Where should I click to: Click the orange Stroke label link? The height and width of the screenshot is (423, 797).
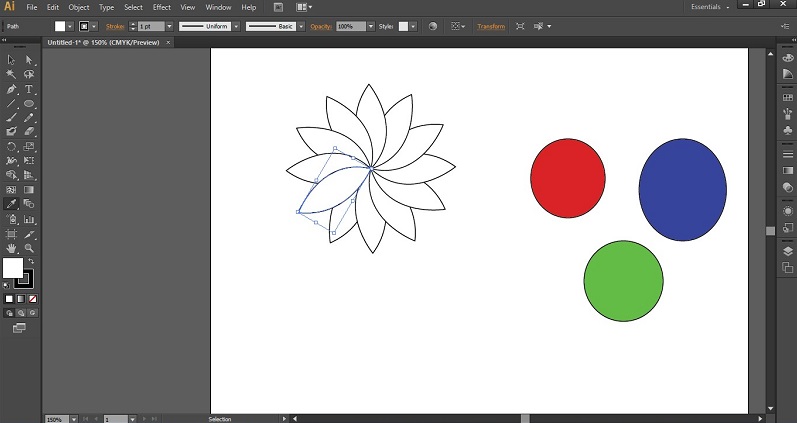[x=116, y=26]
